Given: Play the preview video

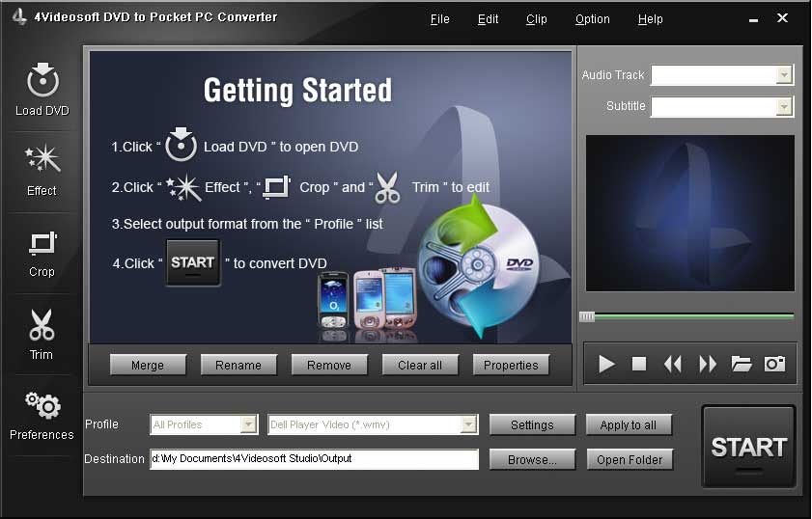Looking at the screenshot, I should pyautogui.click(x=606, y=364).
